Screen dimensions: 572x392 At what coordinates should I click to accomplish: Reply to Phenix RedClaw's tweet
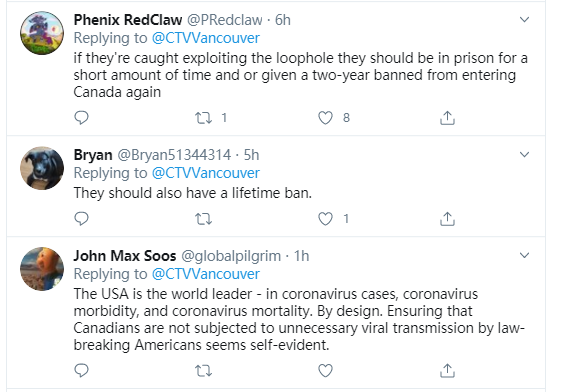tap(81, 118)
